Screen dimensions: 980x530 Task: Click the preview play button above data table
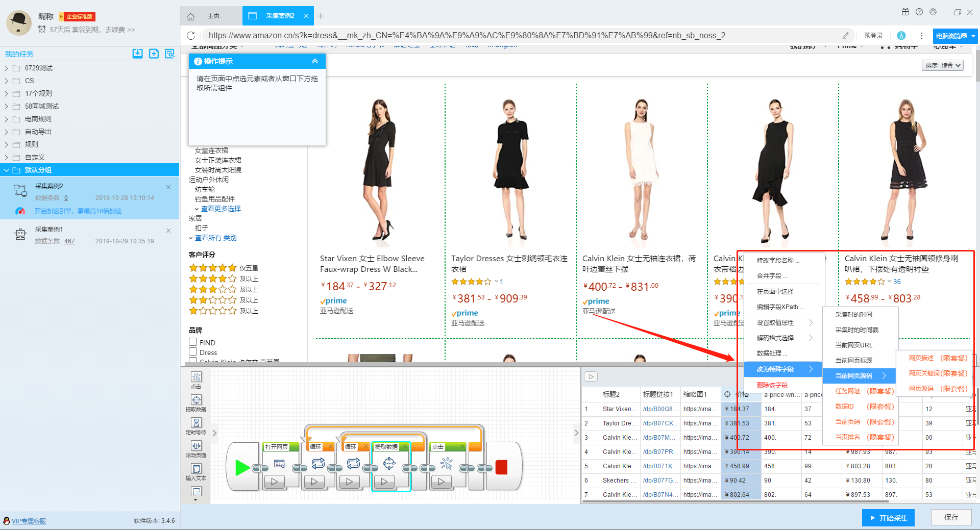point(591,376)
